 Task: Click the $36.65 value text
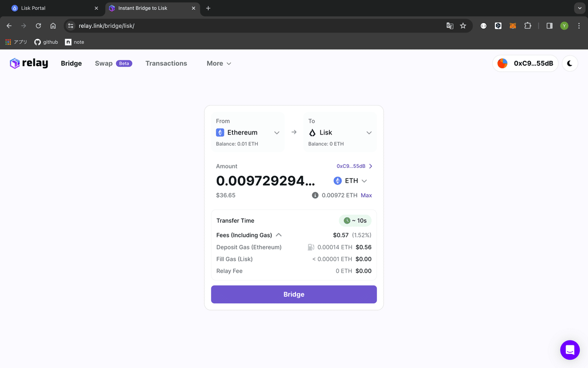click(x=225, y=195)
